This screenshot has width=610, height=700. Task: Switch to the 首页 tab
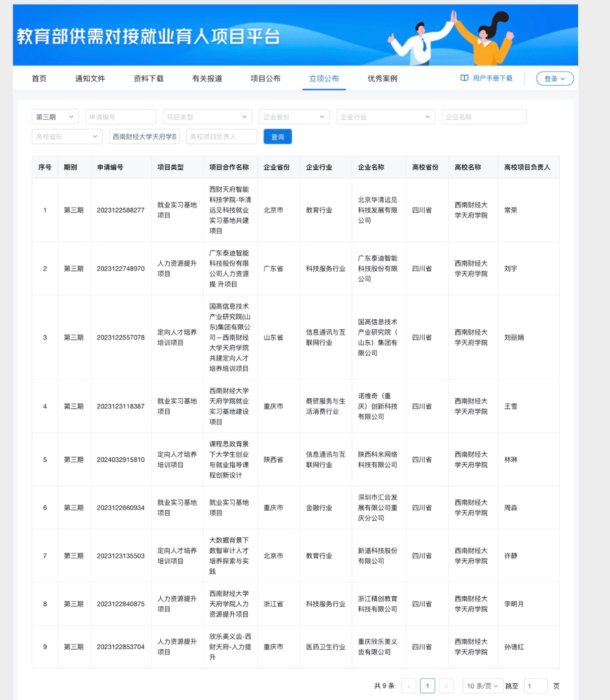39,79
